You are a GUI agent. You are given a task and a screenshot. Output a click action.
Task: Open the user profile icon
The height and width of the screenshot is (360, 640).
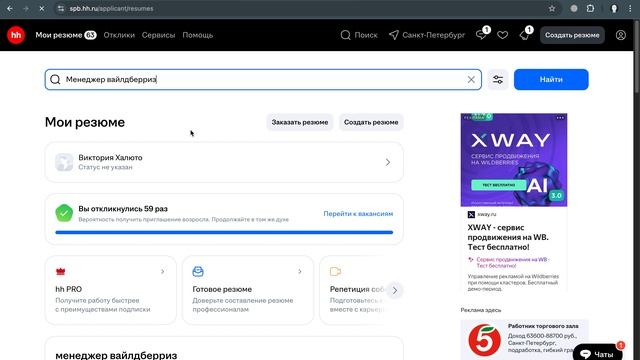(621, 35)
